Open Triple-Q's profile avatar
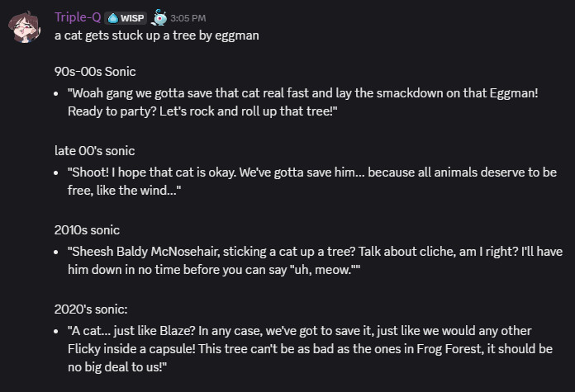Image resolution: width=575 pixels, height=392 pixels. click(x=26, y=28)
